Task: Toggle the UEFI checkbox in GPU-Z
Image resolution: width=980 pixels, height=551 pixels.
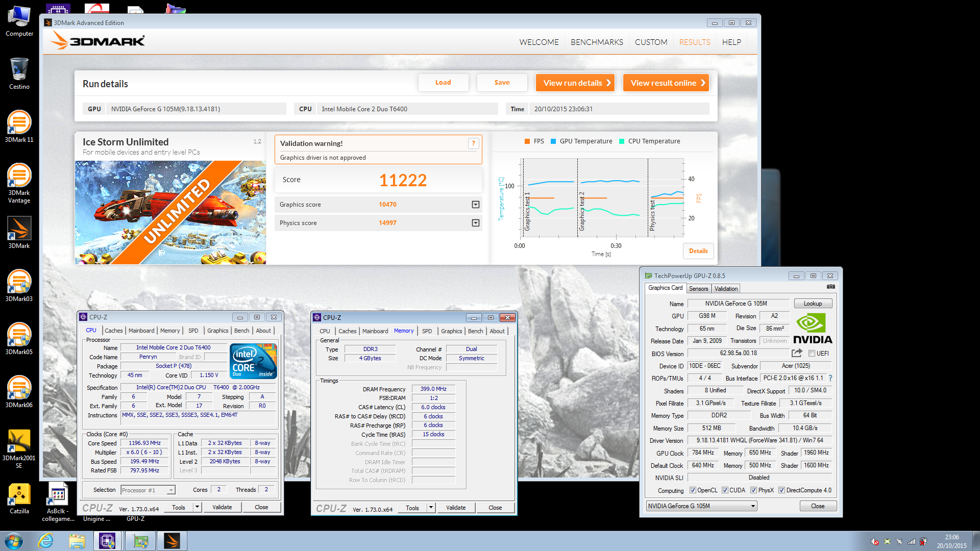Action: (812, 354)
